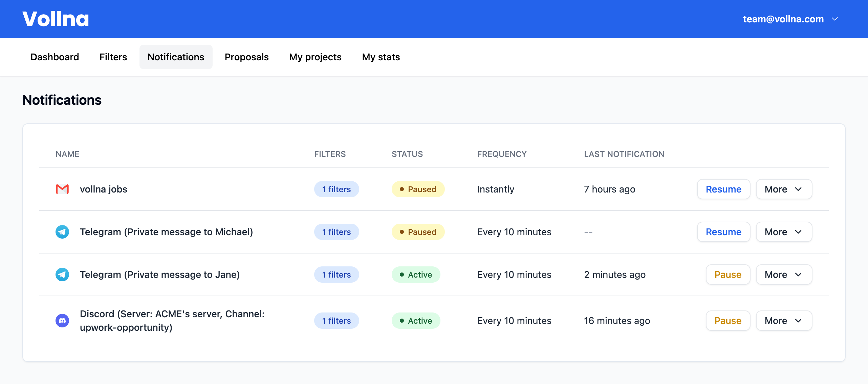
Task: Select the Telegram icon next to Jane's message
Action: [x=62, y=275]
